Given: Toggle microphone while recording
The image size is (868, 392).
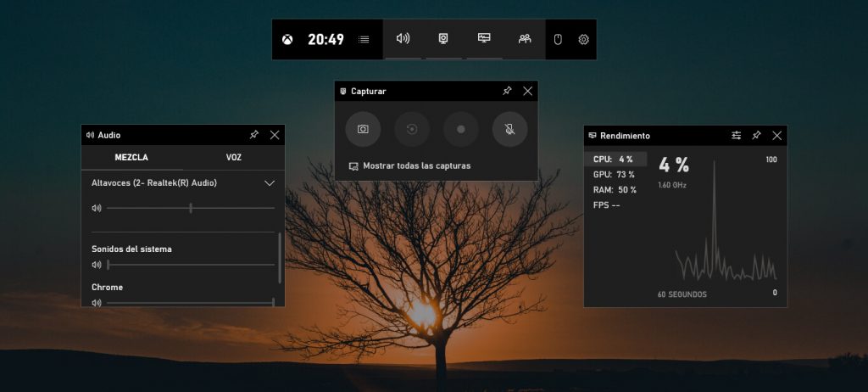Looking at the screenshot, I should click(509, 129).
